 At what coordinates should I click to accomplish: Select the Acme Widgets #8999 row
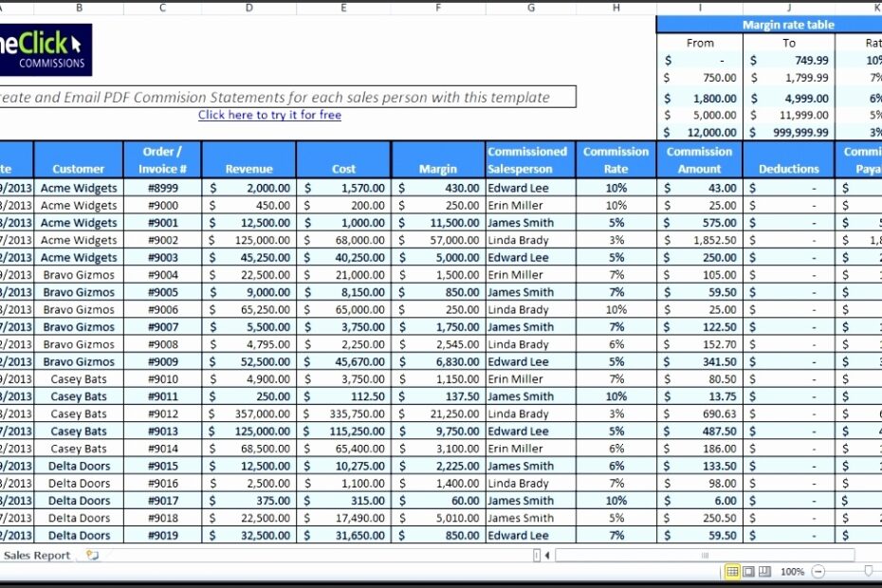point(79,188)
